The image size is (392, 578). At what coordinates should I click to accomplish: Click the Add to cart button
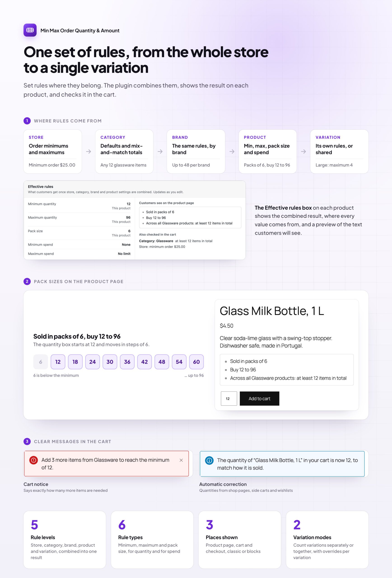click(x=259, y=399)
